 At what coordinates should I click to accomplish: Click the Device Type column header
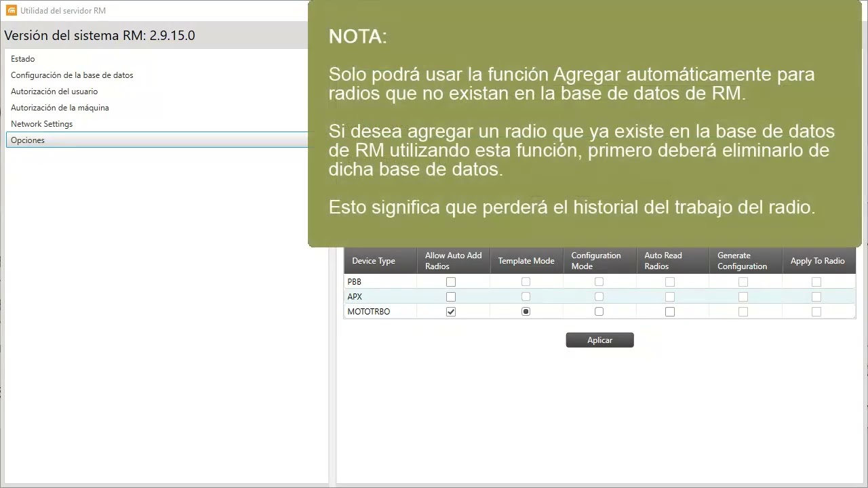click(380, 261)
